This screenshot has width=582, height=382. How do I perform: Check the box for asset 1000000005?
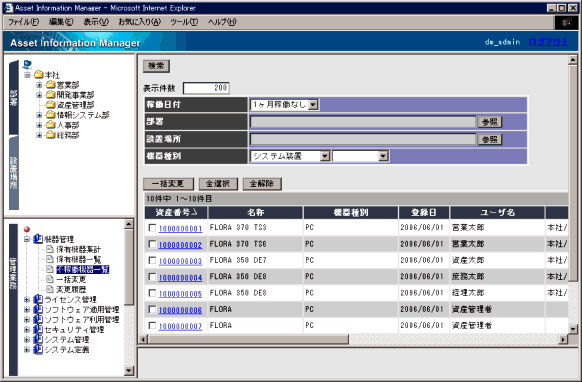click(152, 293)
